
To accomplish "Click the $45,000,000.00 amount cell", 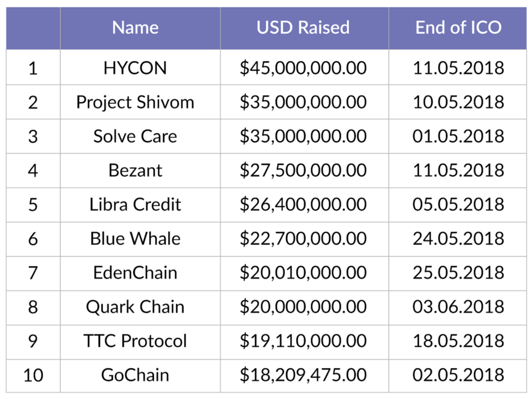I will (303, 68).
